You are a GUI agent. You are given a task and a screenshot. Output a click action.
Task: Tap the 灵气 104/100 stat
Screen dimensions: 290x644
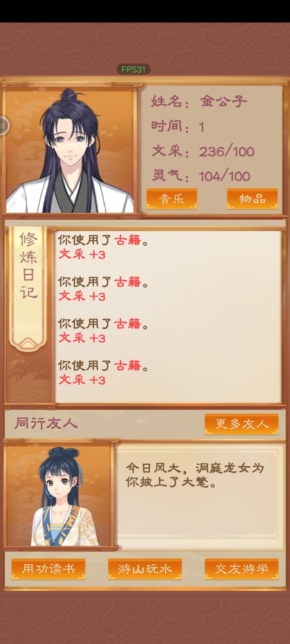pyautogui.click(x=201, y=176)
